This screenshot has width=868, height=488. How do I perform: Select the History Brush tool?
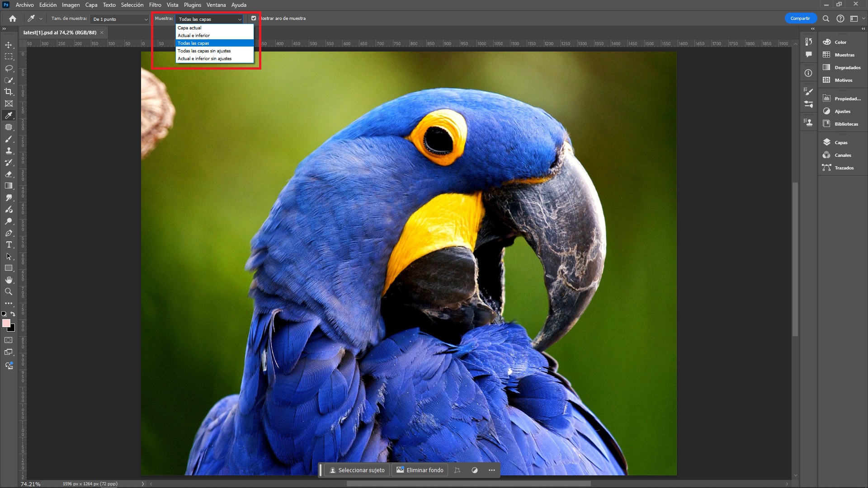tap(9, 162)
